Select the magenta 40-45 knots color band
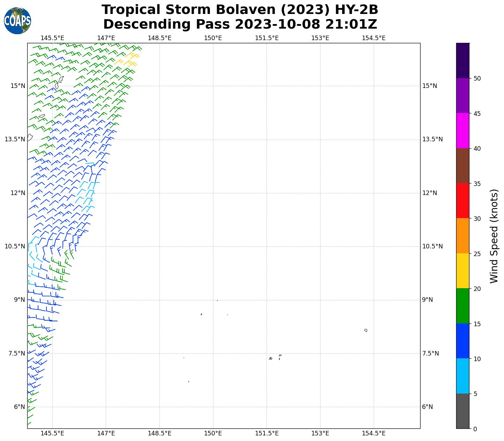Screen dimensions: 504x441 pos(463,130)
